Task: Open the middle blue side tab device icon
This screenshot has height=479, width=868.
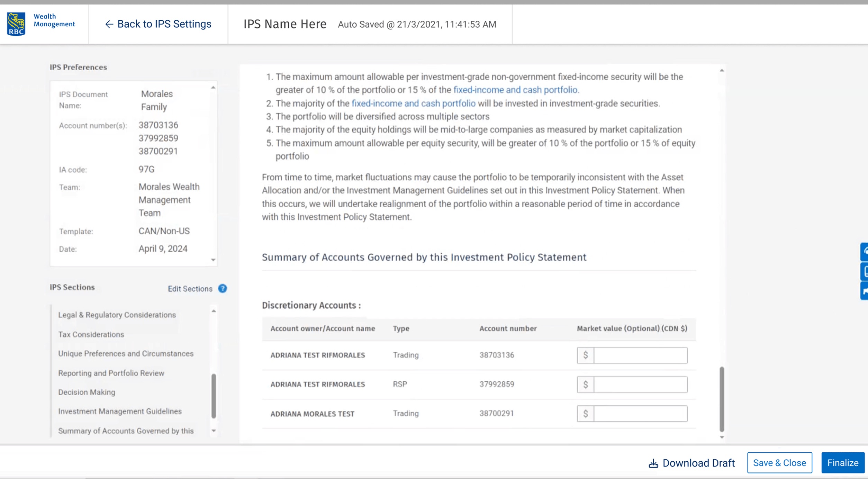Action: click(864, 271)
